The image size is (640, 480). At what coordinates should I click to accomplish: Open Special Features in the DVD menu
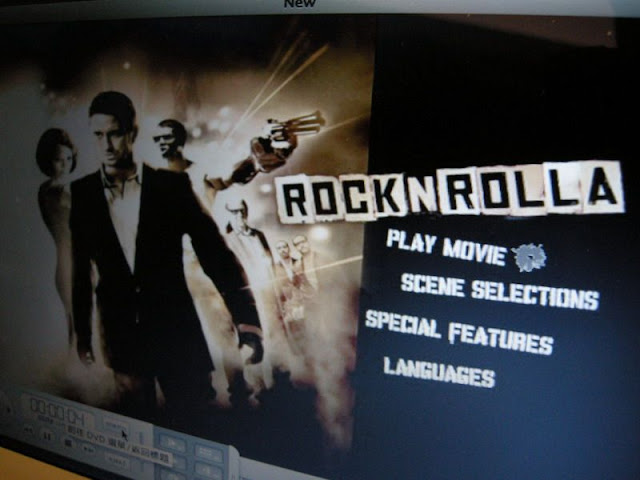(459, 332)
